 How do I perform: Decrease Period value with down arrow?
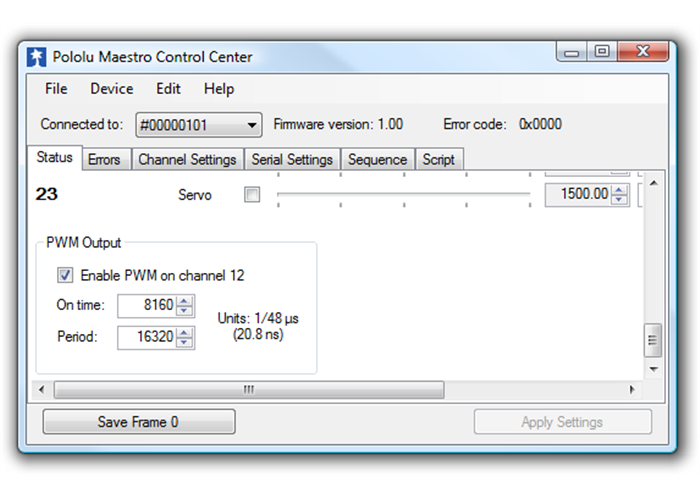pyautogui.click(x=184, y=343)
